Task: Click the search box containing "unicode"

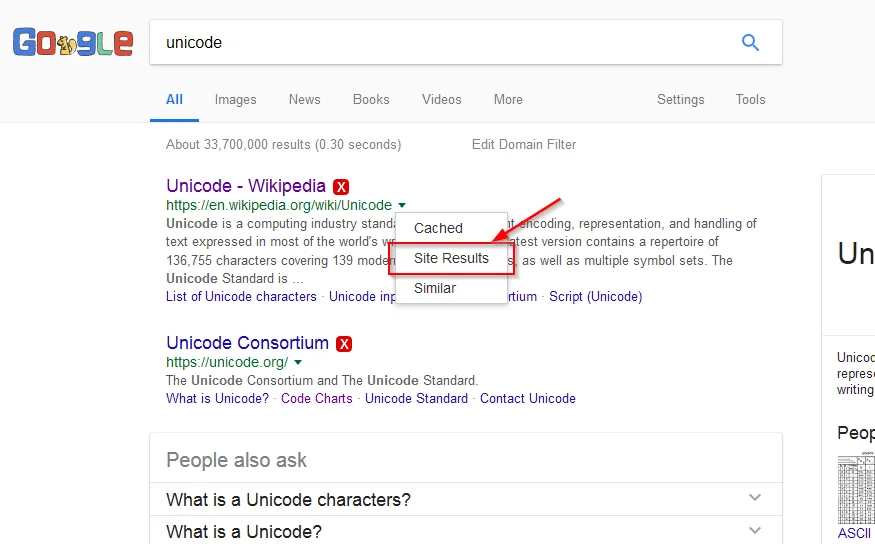Action: pyautogui.click(x=440, y=42)
